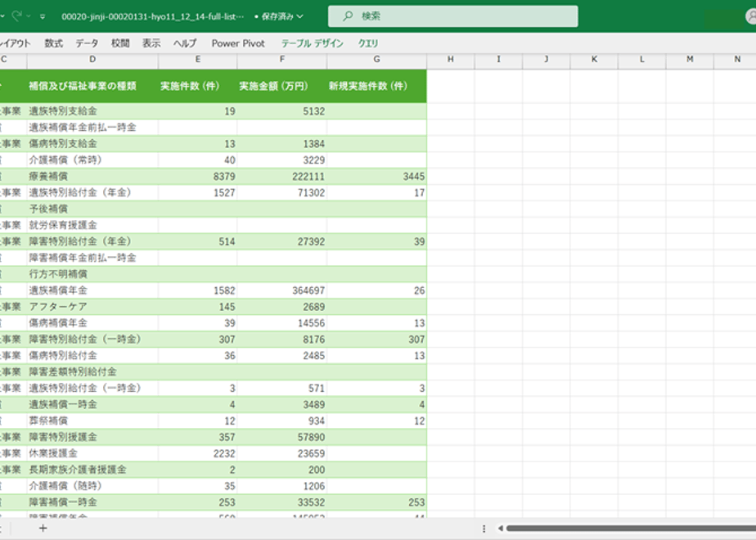Select the 予後補償 cell

92,209
